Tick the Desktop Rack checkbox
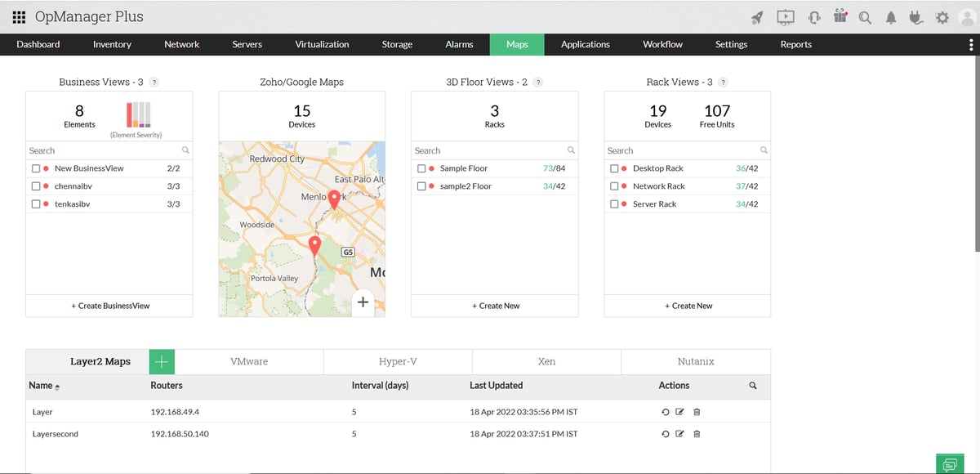Image resolution: width=980 pixels, height=474 pixels. pos(615,168)
